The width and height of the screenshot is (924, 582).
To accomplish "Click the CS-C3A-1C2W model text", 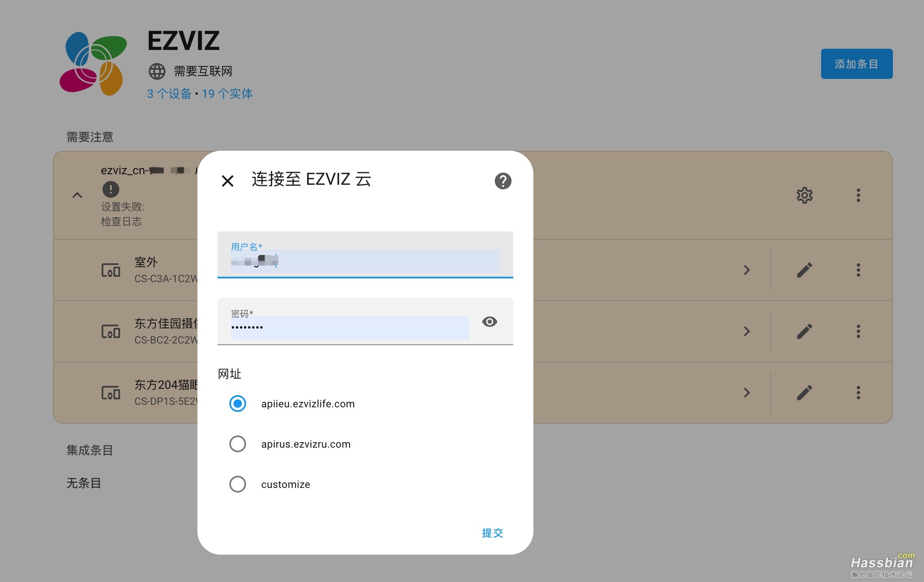I will click(x=166, y=279).
